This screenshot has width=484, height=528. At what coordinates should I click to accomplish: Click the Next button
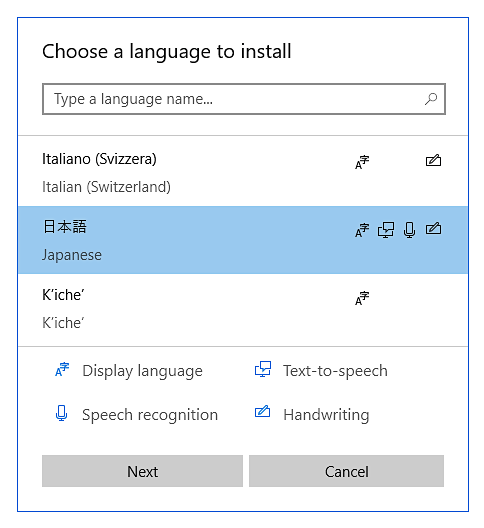(142, 471)
